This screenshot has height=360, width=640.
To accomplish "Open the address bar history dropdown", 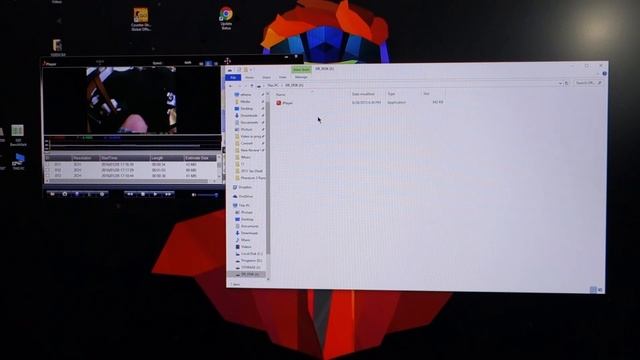I will point(560,83).
